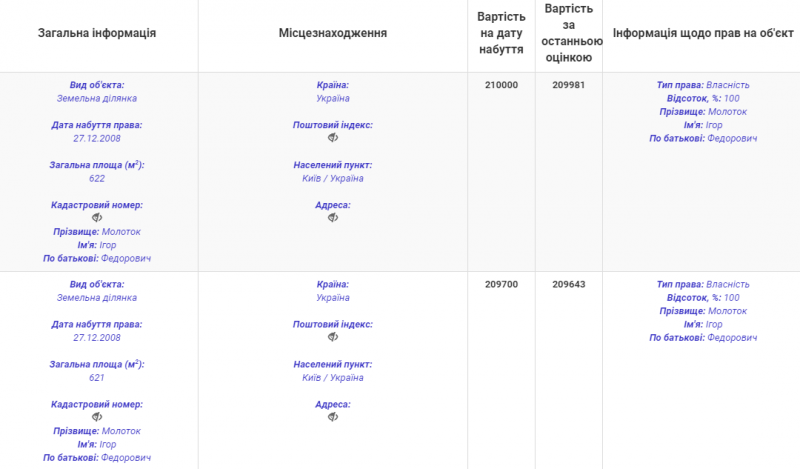Click 'Тип права: Власність' in first row
Viewport: 800px width, 469px height.
[702, 85]
